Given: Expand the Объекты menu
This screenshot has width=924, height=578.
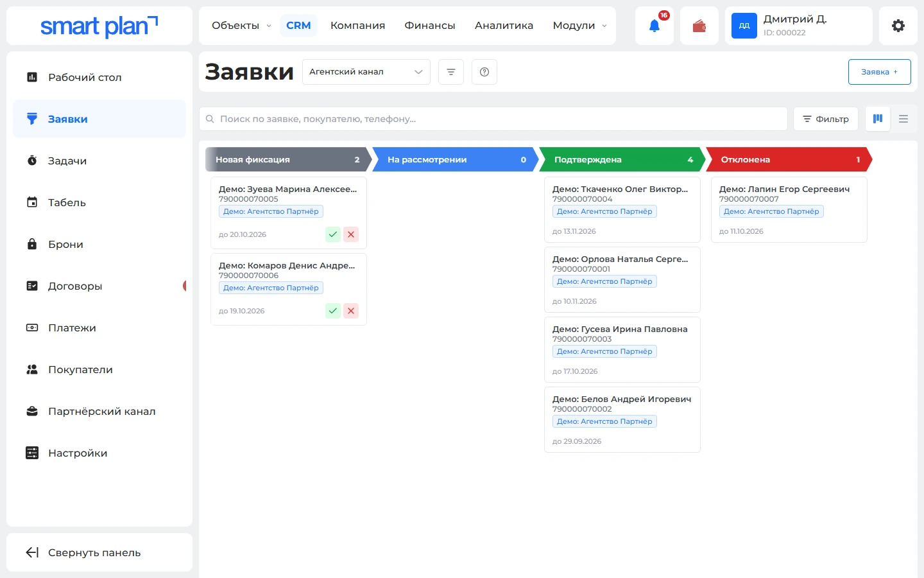Looking at the screenshot, I should click(x=241, y=26).
